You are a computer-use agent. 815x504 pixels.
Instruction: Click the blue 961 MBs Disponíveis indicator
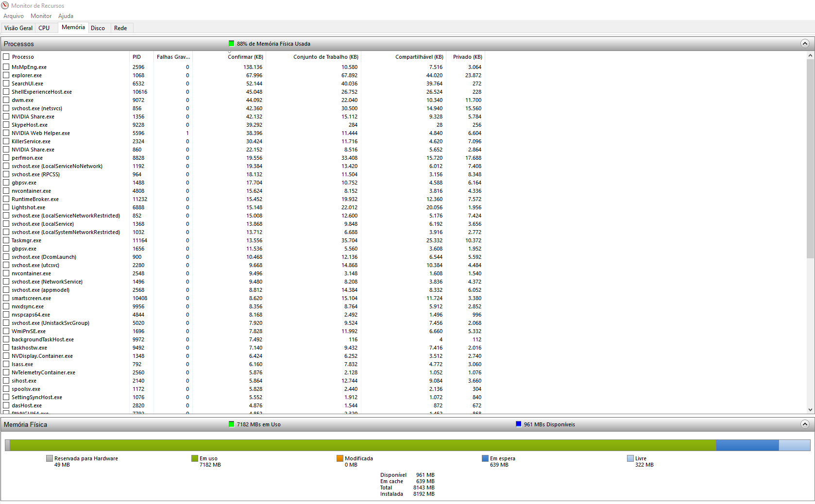518,424
